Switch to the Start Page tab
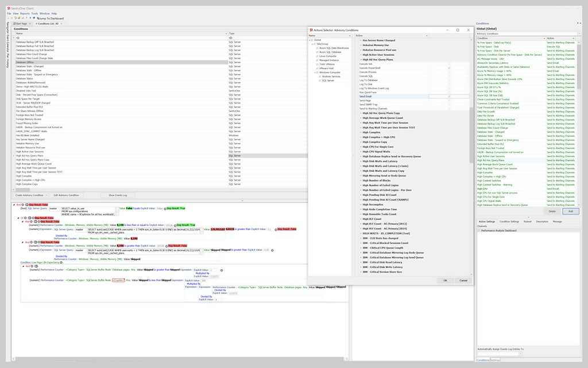588x368 pixels. tap(21, 24)
